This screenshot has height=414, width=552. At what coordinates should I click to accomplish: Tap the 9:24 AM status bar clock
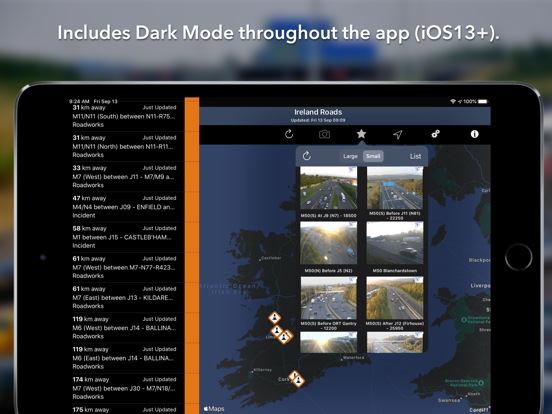click(x=79, y=101)
